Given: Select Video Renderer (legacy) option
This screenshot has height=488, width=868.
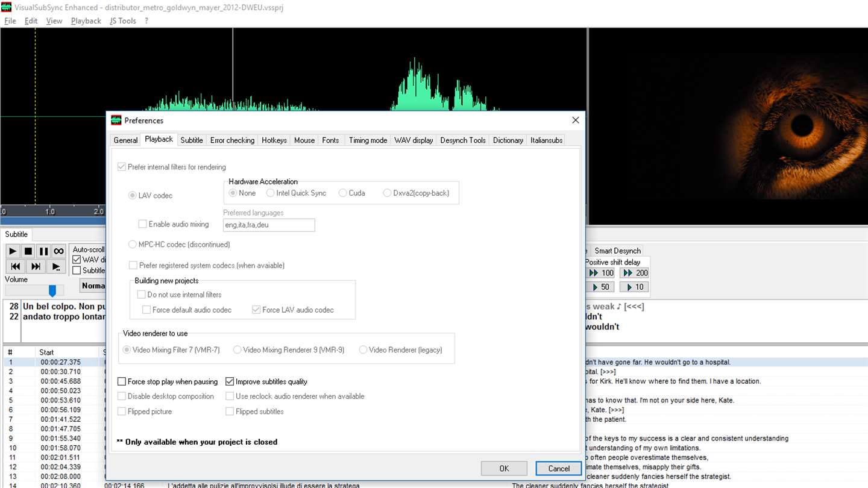Looking at the screenshot, I should coord(363,349).
